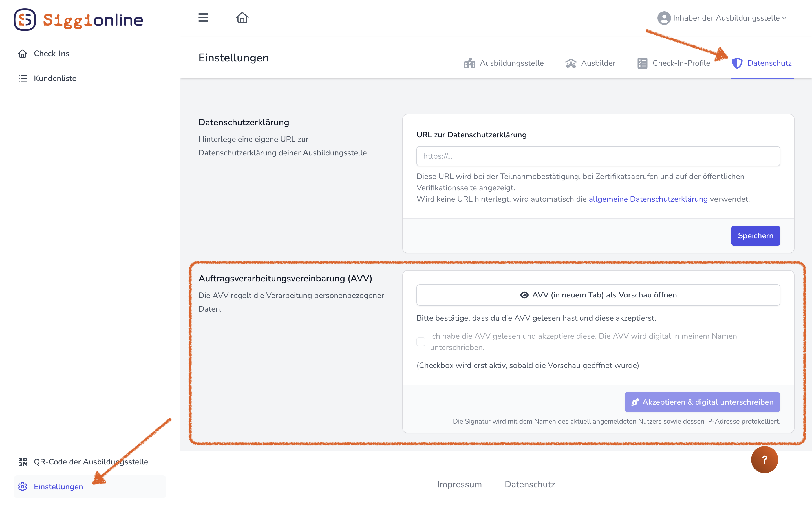Click the hamburger menu icon

[203, 17]
